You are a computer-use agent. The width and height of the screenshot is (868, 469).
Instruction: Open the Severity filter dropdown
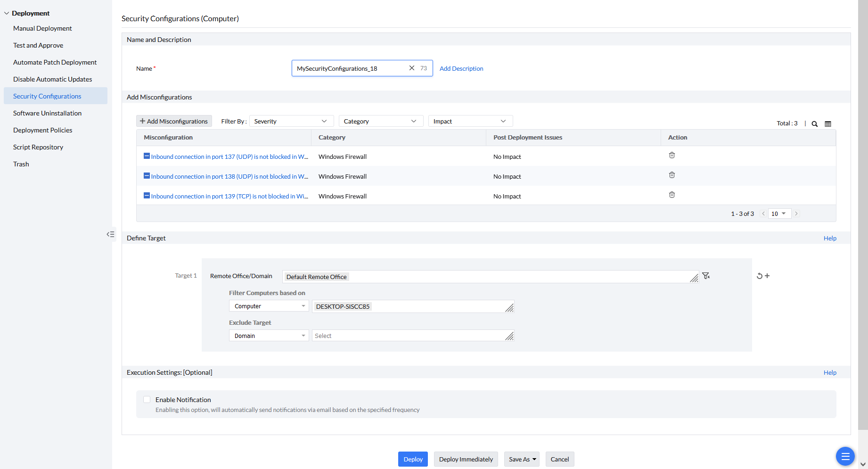291,121
